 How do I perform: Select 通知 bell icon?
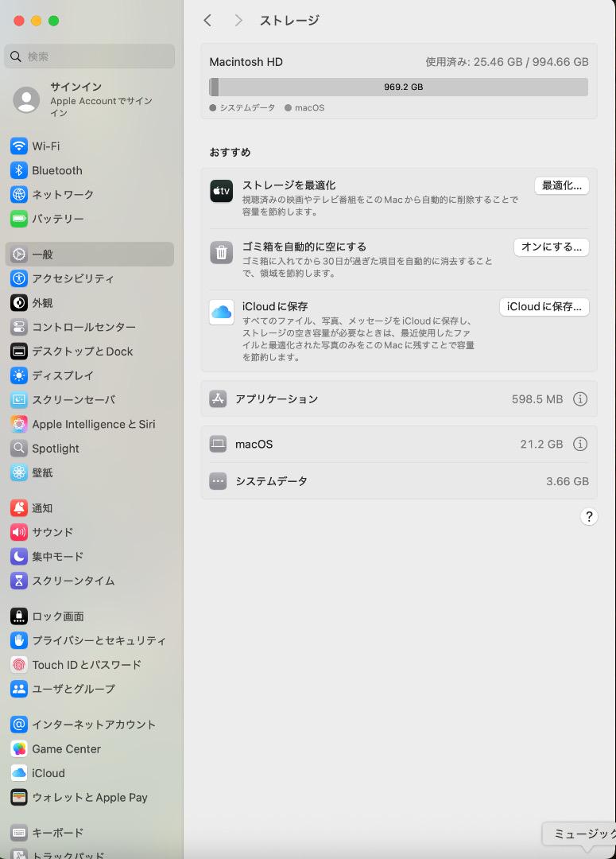click(x=18, y=507)
